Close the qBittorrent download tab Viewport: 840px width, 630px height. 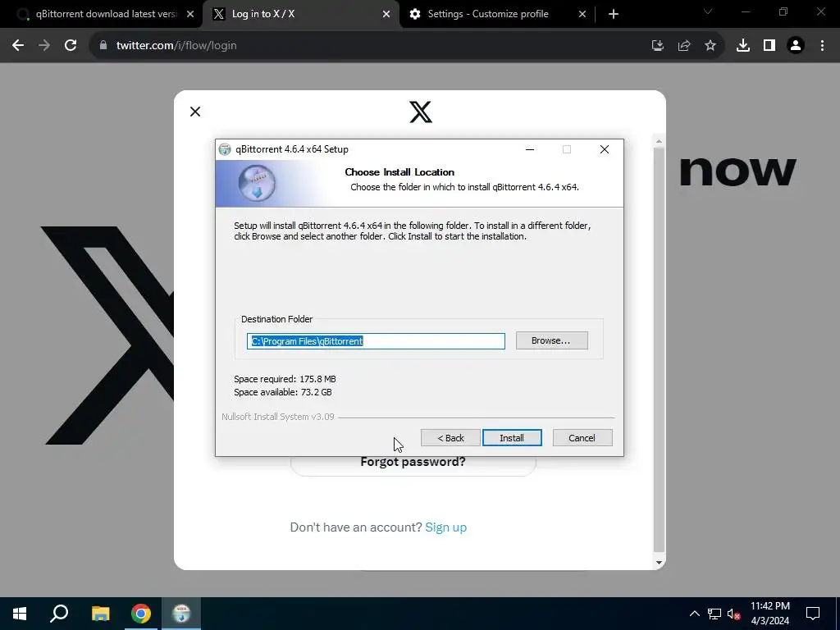coord(190,15)
